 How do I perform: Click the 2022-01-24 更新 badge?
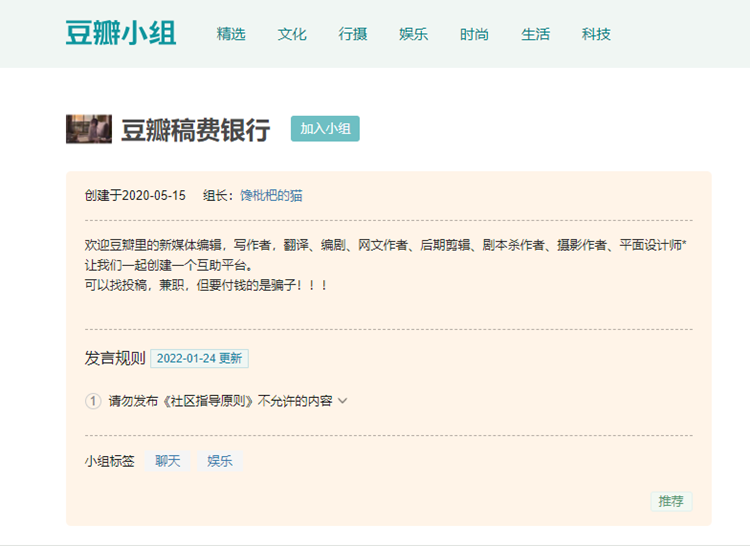click(x=199, y=359)
